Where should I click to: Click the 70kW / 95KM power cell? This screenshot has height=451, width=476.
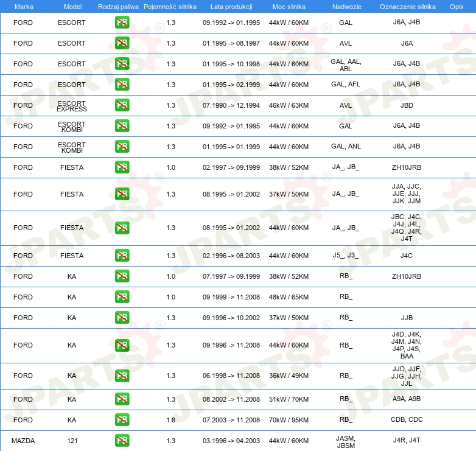pyautogui.click(x=289, y=420)
